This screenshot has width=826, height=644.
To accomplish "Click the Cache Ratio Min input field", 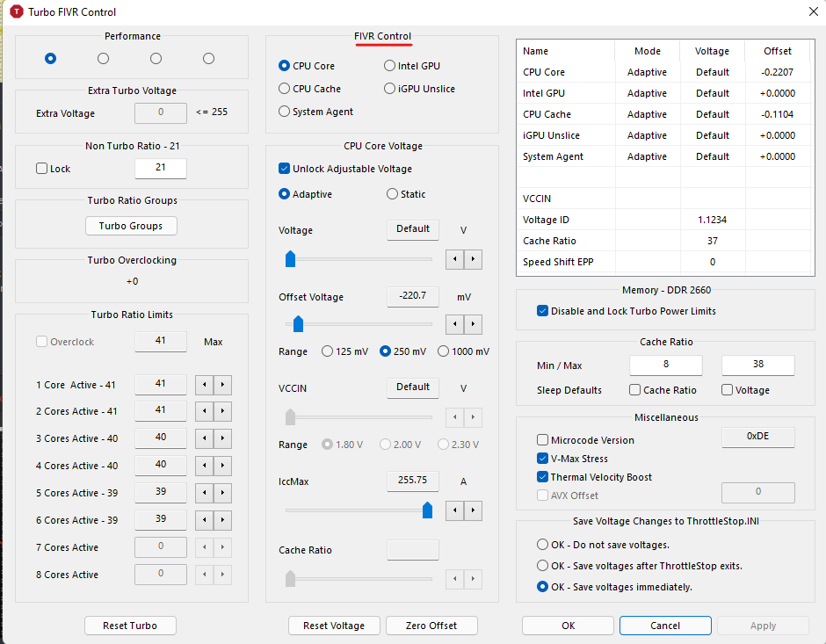I will point(666,365).
